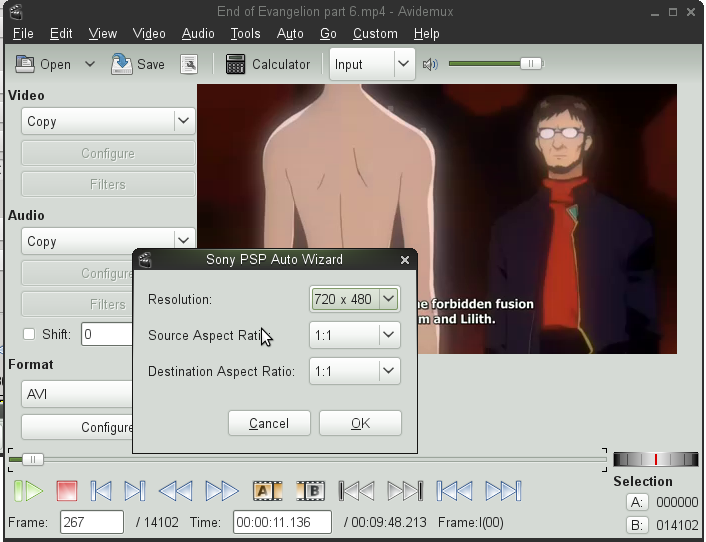Cancel the Sony PSP Auto Wizard
706x542 pixels.
tap(269, 423)
